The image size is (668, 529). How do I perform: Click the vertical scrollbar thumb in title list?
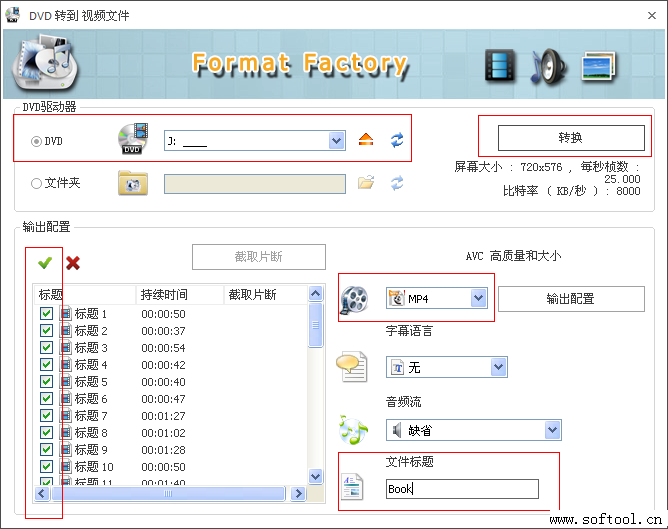tap(316, 325)
